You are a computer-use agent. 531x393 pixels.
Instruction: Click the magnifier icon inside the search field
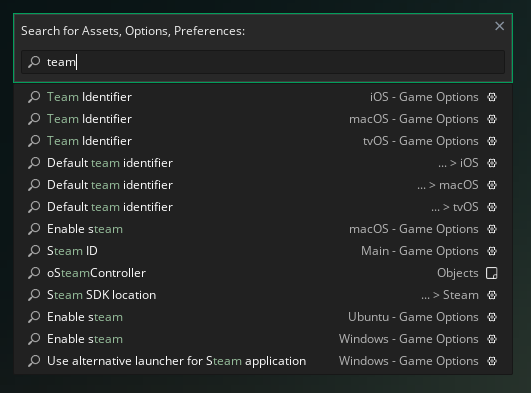point(34,62)
